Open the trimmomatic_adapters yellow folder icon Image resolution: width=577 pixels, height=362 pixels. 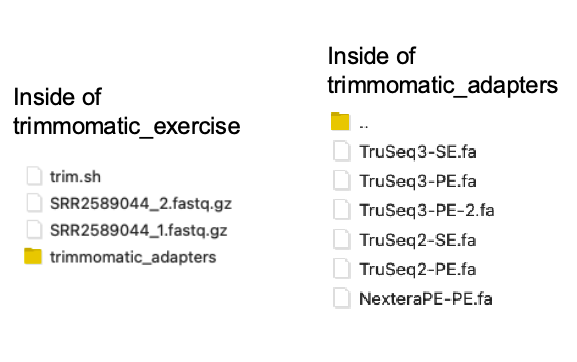[x=33, y=256]
